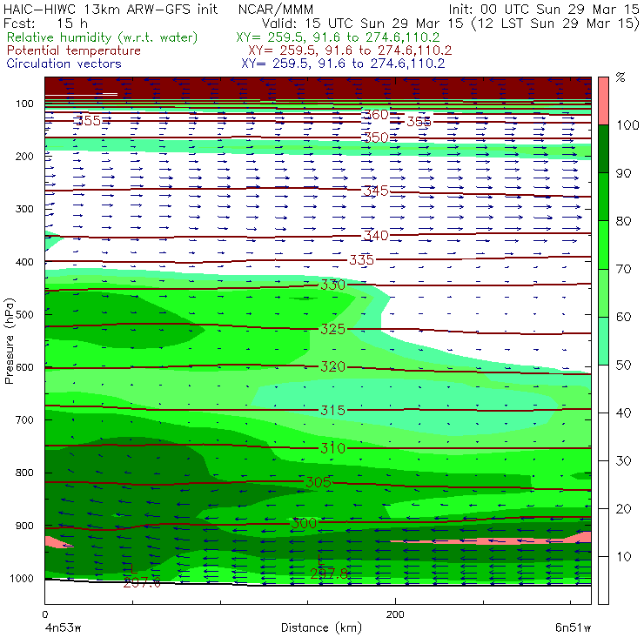644x644 pixels.
Task: Click the '345' isentrope contour label
Action: pos(376,191)
